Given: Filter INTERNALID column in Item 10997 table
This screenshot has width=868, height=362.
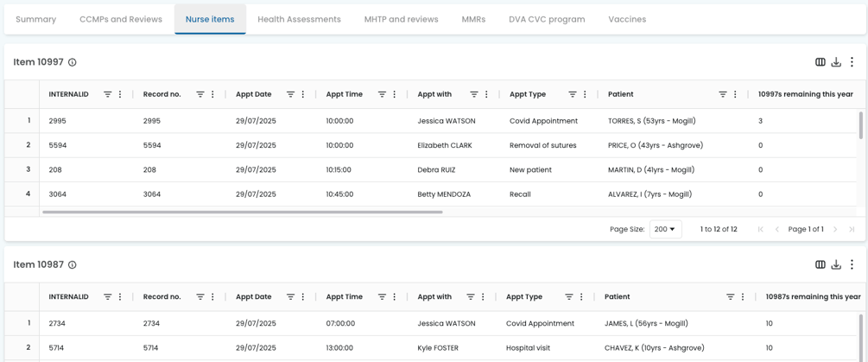Looking at the screenshot, I should click(x=108, y=94).
